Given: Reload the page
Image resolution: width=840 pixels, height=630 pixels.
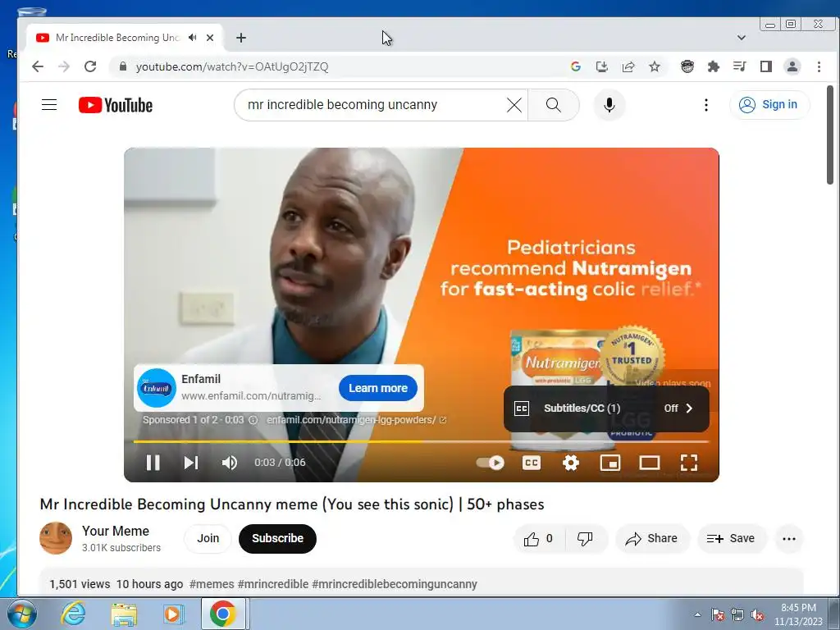Looking at the screenshot, I should [90, 66].
